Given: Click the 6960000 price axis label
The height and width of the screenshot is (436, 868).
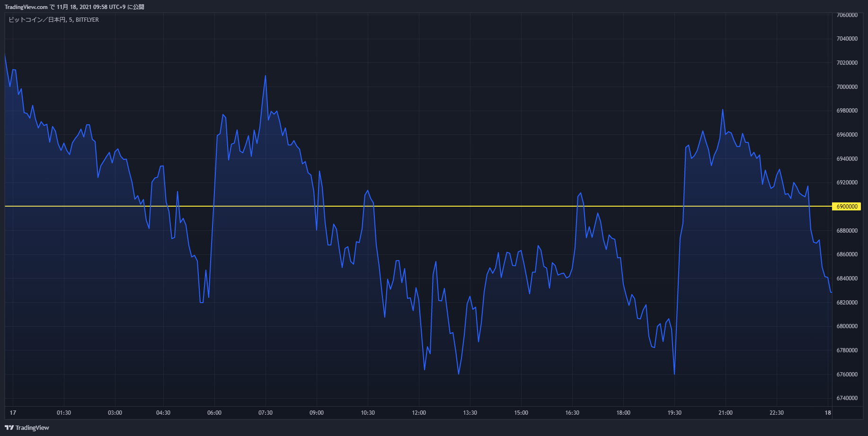Looking at the screenshot, I should click(x=847, y=135).
